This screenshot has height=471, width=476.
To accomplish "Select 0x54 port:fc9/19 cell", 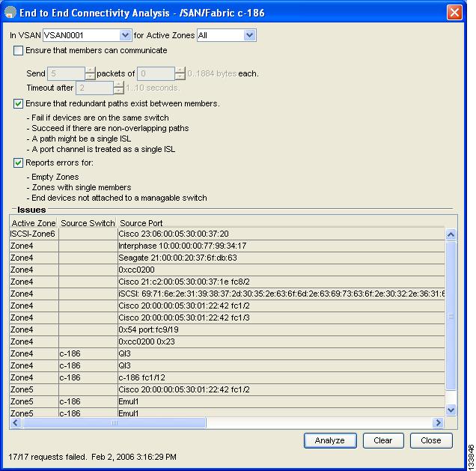I will coord(281,329).
